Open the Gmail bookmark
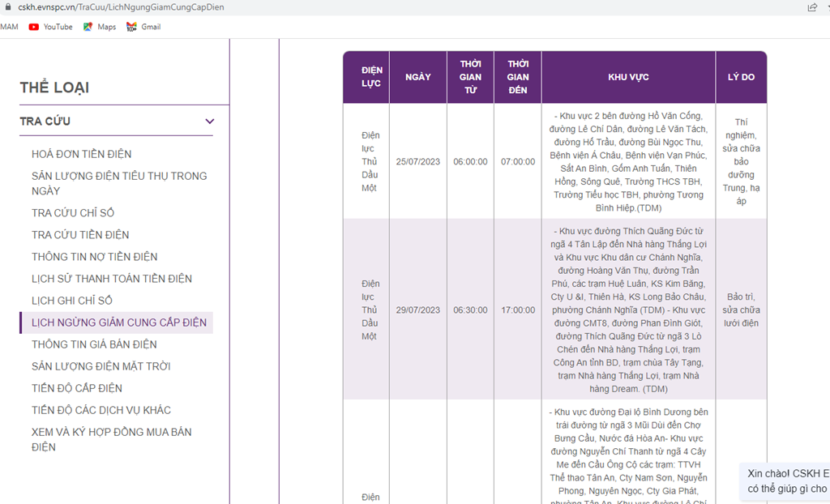830x504 pixels. [x=143, y=27]
